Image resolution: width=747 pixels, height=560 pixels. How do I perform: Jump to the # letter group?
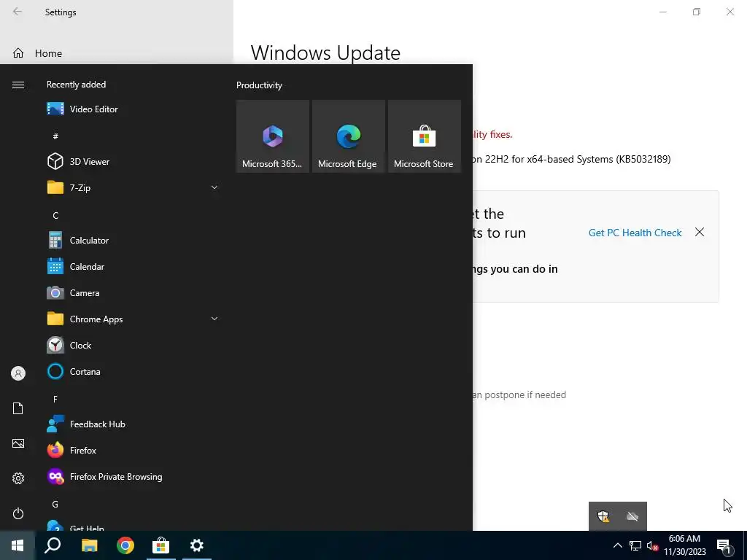55,136
